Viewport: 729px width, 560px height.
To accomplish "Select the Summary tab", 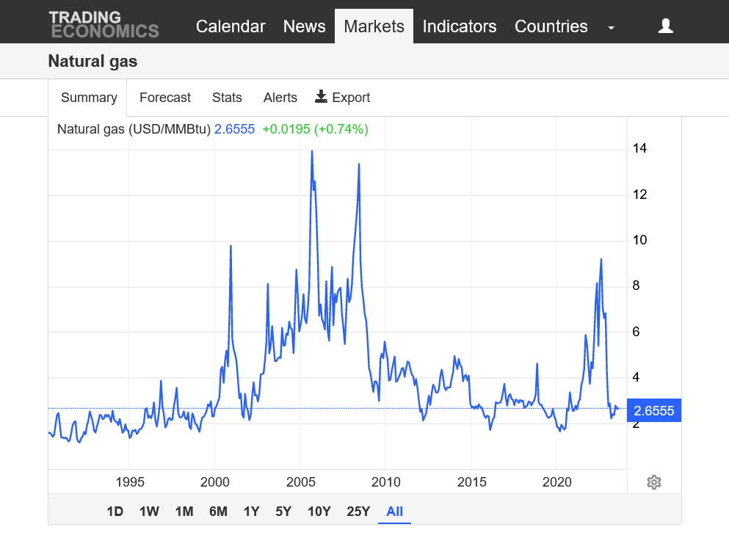I will tap(89, 98).
